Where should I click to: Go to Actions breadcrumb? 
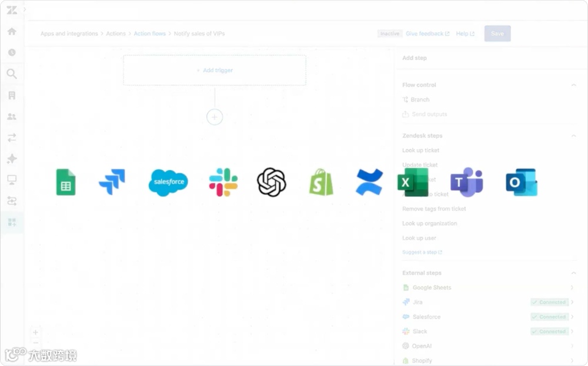(x=115, y=33)
